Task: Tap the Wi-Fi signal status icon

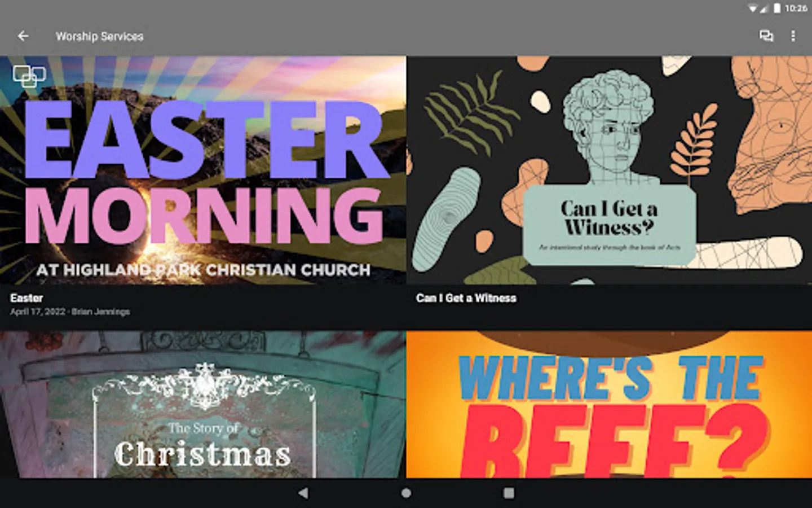Action: [753, 8]
